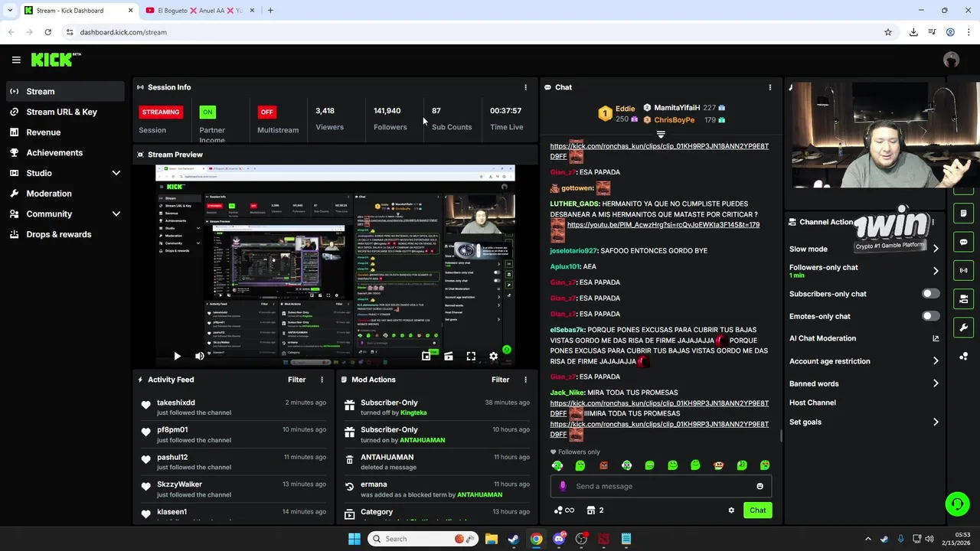This screenshot has width=980, height=551.
Task: Collapse chat leaderboard with chevron
Action: click(x=661, y=135)
